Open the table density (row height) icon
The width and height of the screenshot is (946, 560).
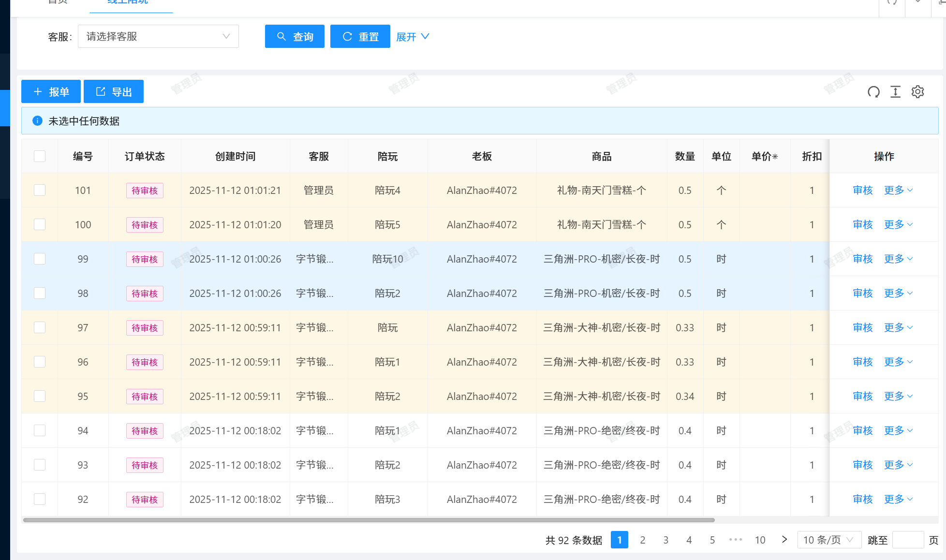click(895, 92)
